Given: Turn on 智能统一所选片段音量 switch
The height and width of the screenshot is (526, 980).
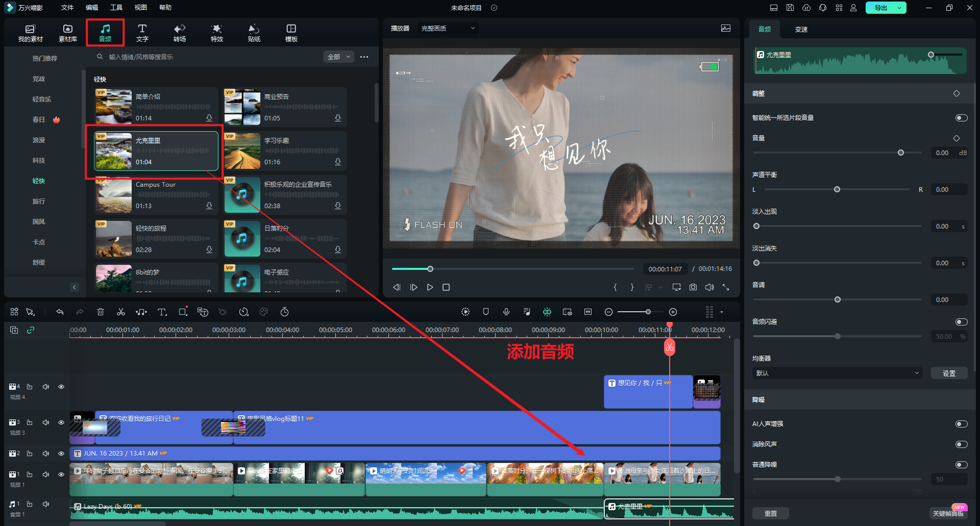Looking at the screenshot, I should click(961, 118).
